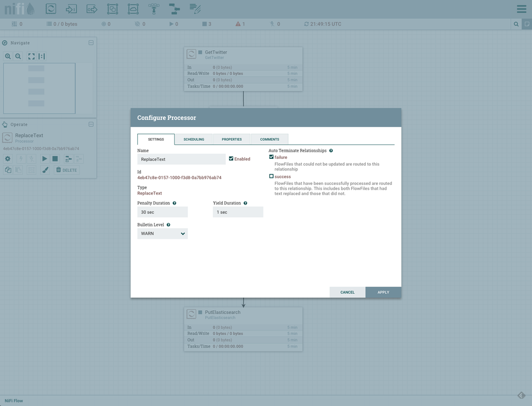Open the Bulletin Level WARN dropdown

point(162,233)
